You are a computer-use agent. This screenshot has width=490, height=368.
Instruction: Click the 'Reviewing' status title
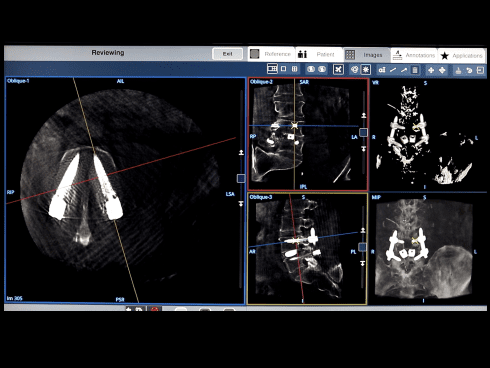pyautogui.click(x=108, y=53)
